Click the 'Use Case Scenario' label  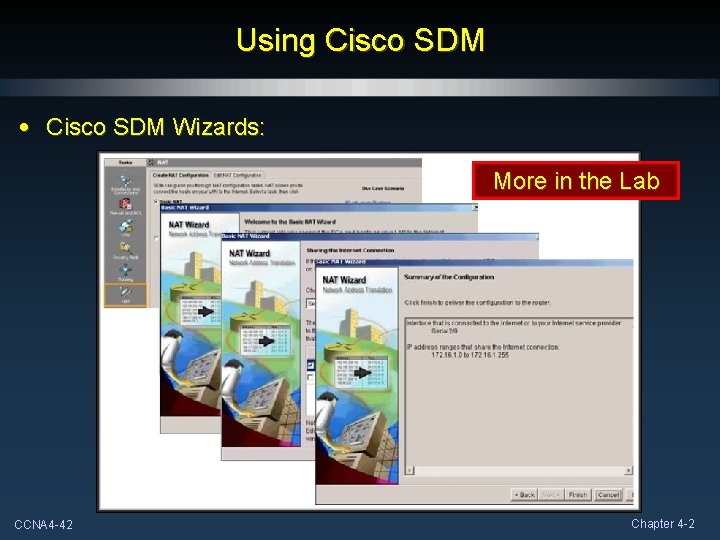[x=383, y=188]
